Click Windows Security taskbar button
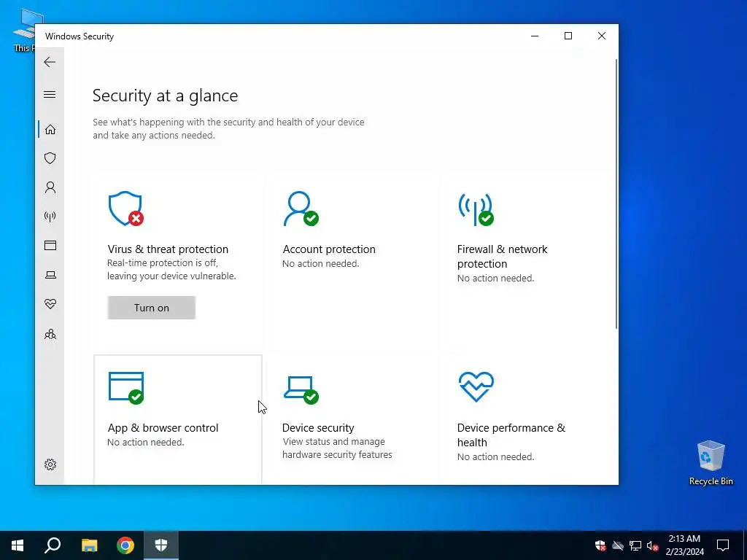 click(161, 545)
